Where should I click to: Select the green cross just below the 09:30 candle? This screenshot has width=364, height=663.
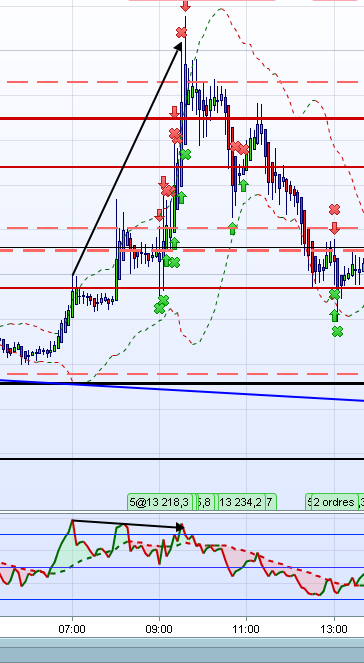pos(185,154)
